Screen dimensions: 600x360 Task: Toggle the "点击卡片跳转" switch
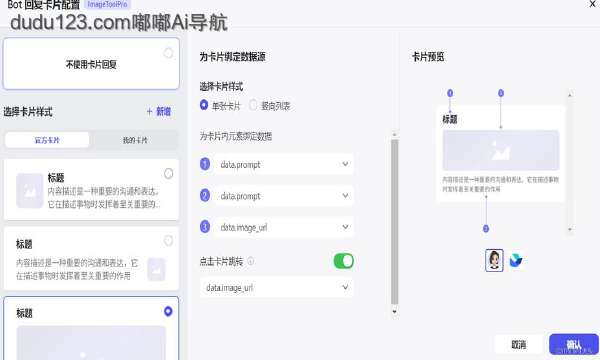pos(344,261)
